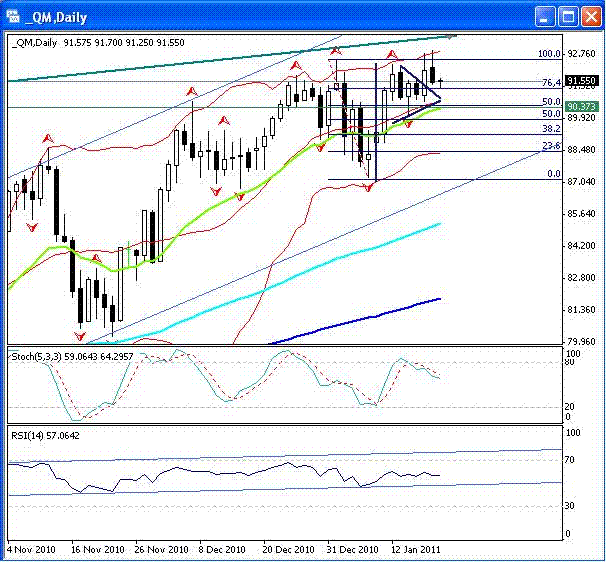
Task: Select the thick teal trendline at top
Action: coord(232,58)
